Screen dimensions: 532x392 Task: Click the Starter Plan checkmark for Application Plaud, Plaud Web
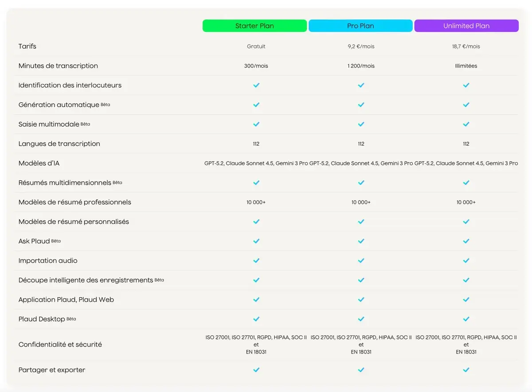256,299
